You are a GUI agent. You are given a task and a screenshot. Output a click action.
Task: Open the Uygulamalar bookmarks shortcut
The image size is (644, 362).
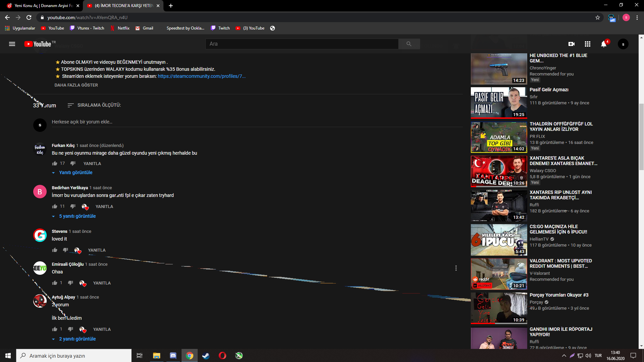coord(20,28)
